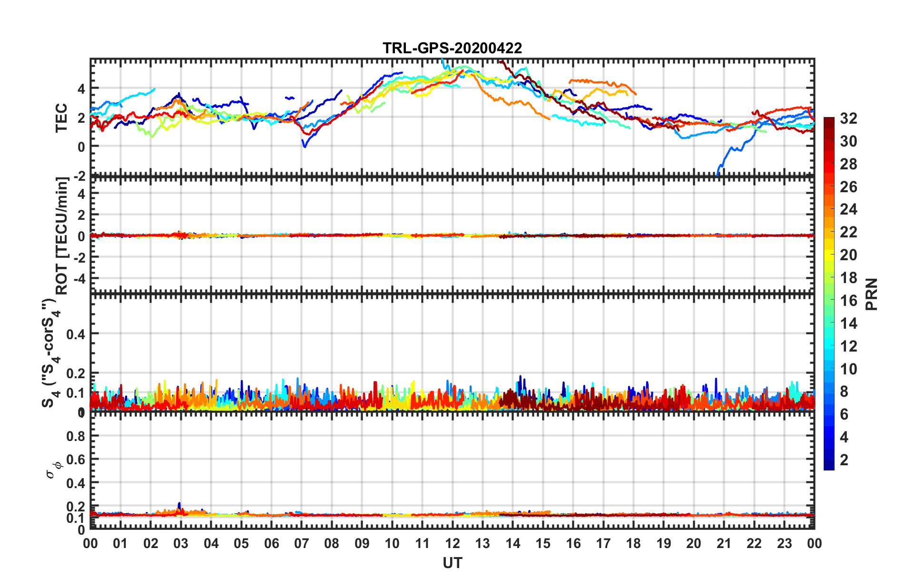
Task: Select x-axis tick label 03
Action: 181,543
